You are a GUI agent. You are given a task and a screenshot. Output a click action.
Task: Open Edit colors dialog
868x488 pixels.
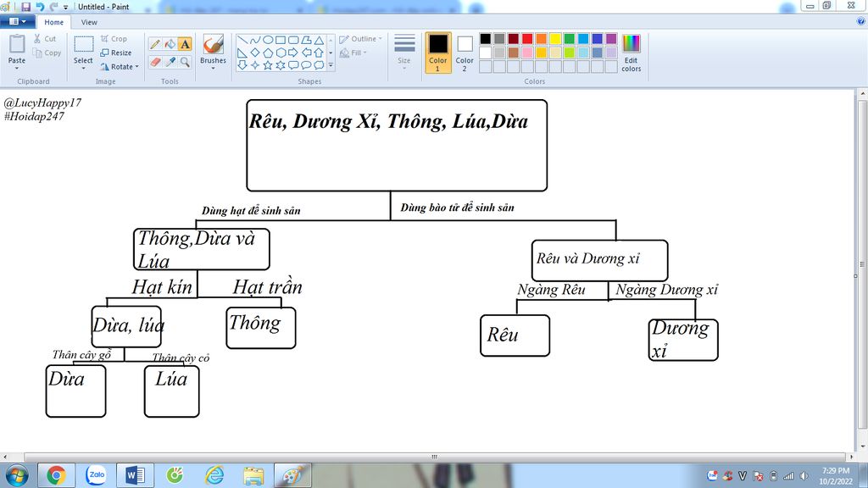(631, 53)
